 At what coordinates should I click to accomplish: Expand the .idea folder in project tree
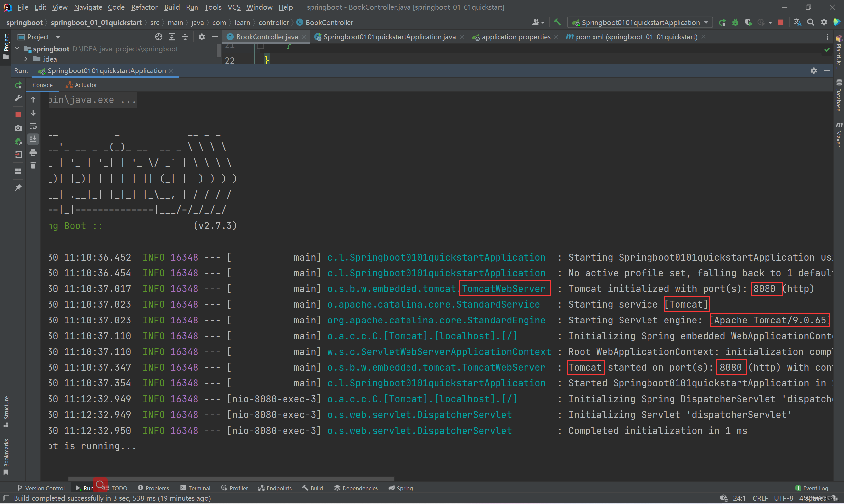[26, 59]
